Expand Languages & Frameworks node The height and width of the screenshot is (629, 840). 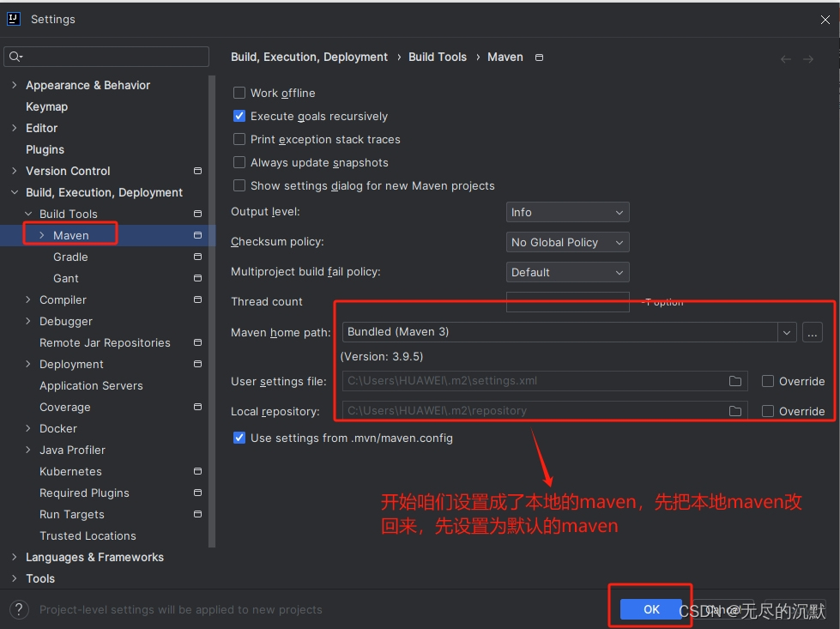[15, 557]
